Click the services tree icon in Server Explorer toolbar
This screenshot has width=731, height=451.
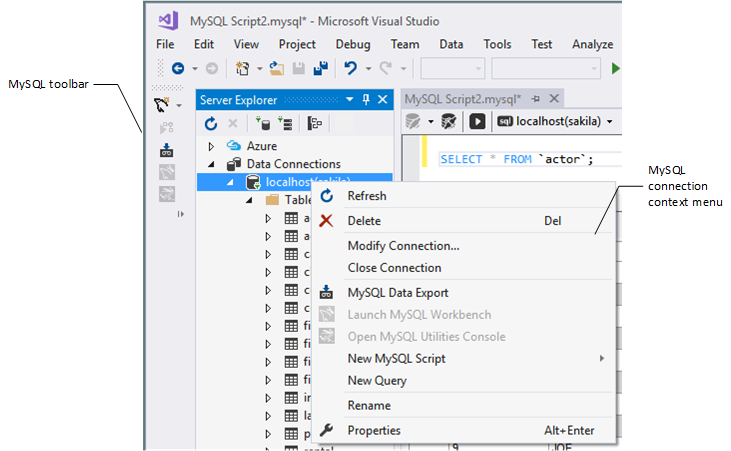coord(315,124)
